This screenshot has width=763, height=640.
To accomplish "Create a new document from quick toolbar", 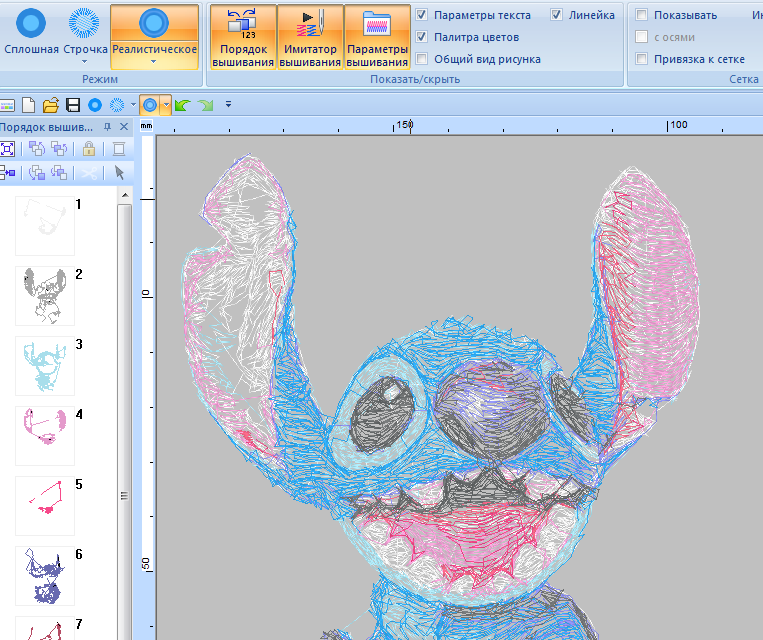I will (x=30, y=104).
